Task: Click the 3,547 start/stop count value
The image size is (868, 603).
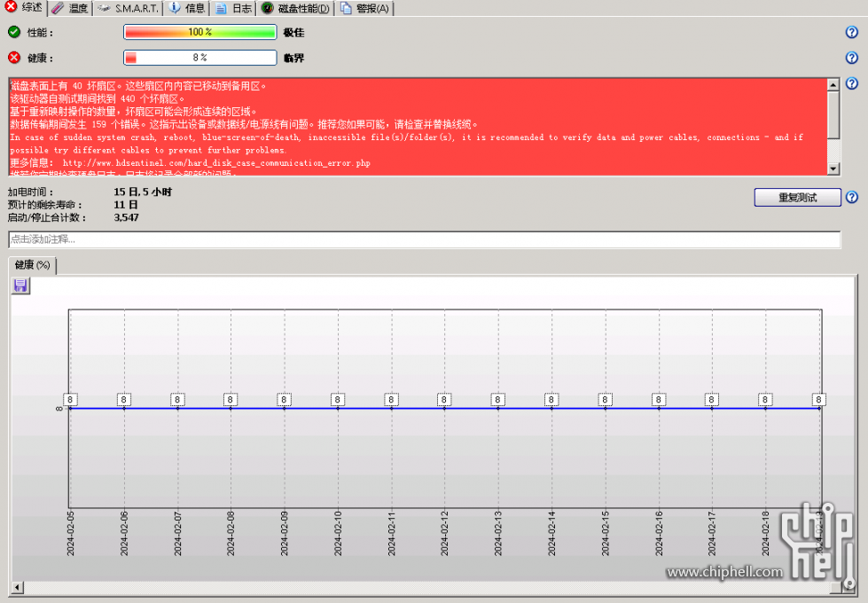Action: point(126,217)
